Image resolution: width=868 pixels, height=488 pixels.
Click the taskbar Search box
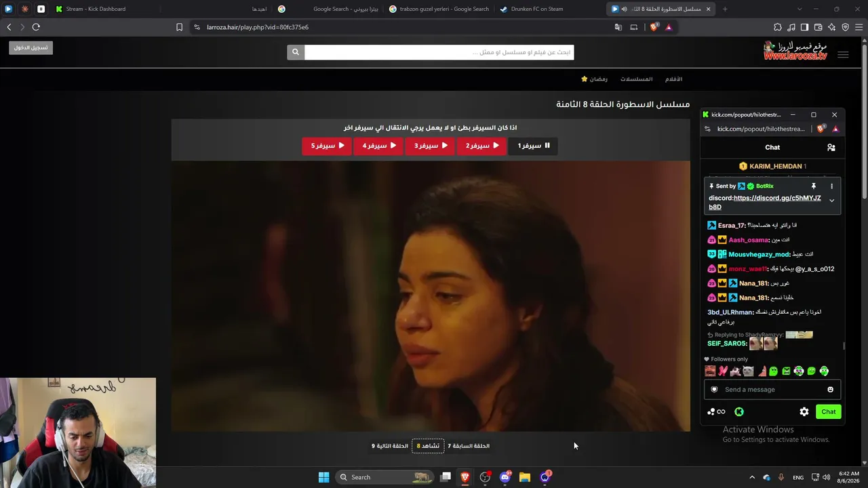pyautogui.click(x=384, y=477)
